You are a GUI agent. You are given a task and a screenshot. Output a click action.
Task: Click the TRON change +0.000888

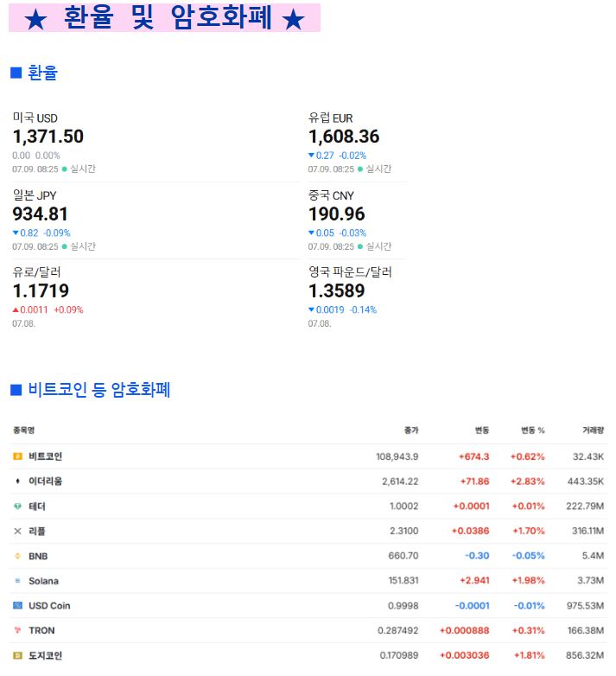pos(464,630)
